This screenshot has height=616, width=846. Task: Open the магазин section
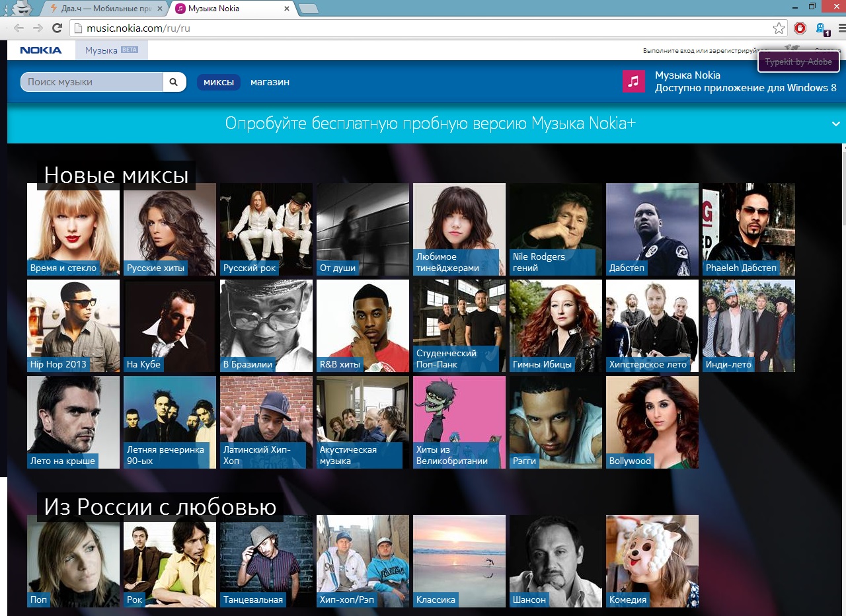[x=270, y=82]
